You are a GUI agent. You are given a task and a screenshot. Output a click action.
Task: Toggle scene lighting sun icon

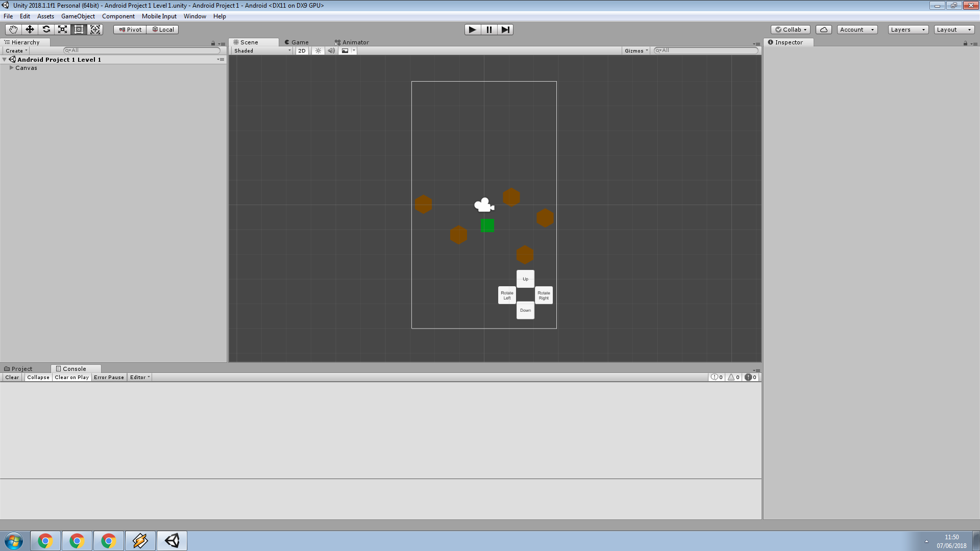pos(318,51)
